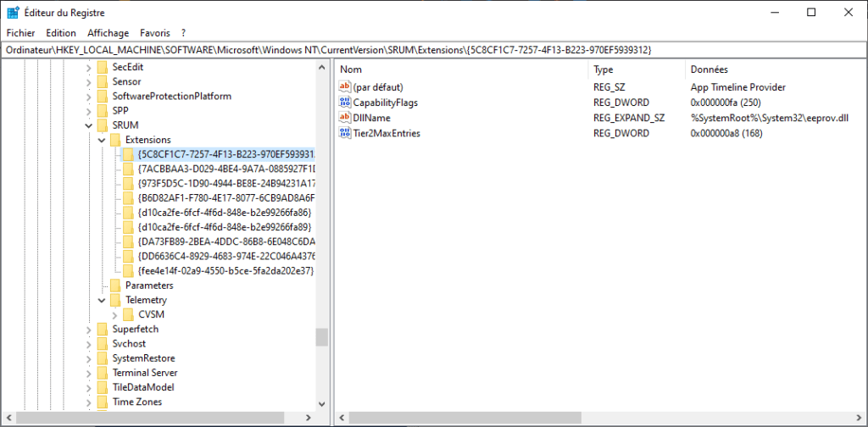Viewport: 868px width, 427px height.
Task: Collapse the Extensions tree node
Action: pyautogui.click(x=103, y=140)
